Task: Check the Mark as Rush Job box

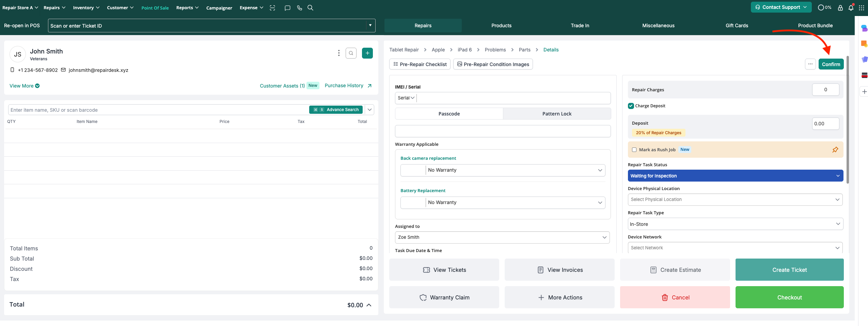Action: coord(634,150)
